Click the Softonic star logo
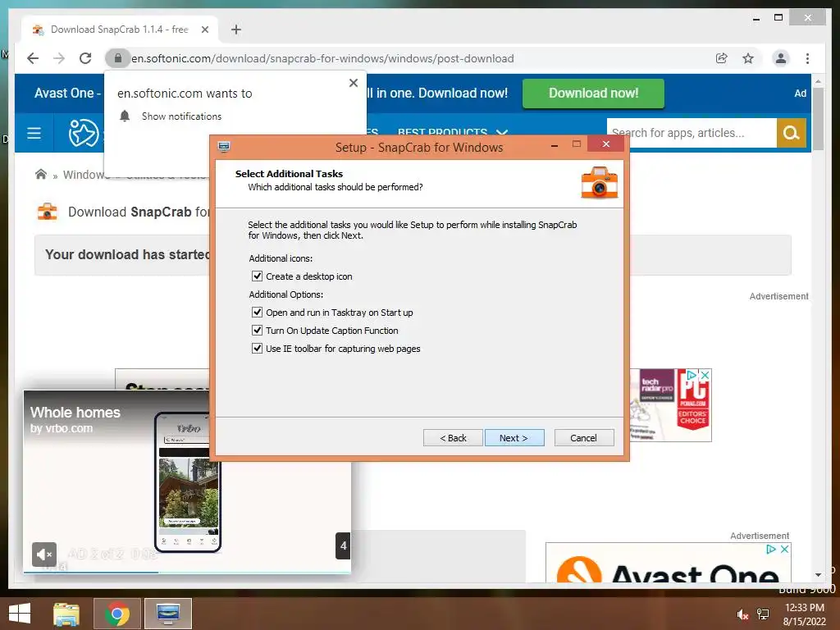 [83, 133]
